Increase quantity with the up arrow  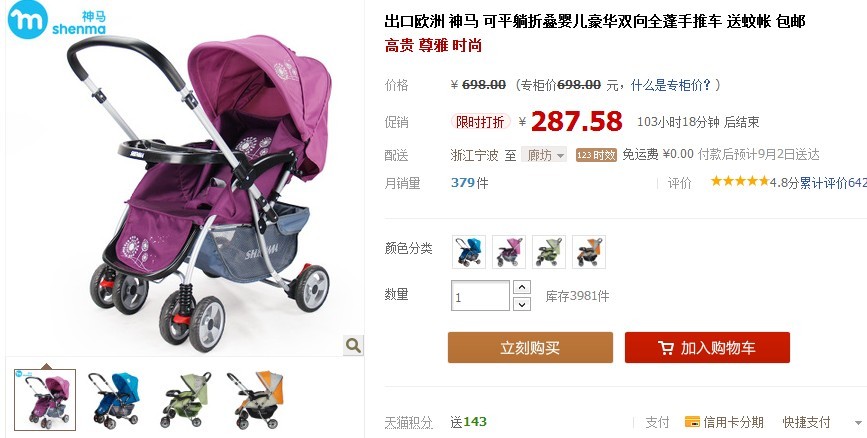tap(522, 287)
